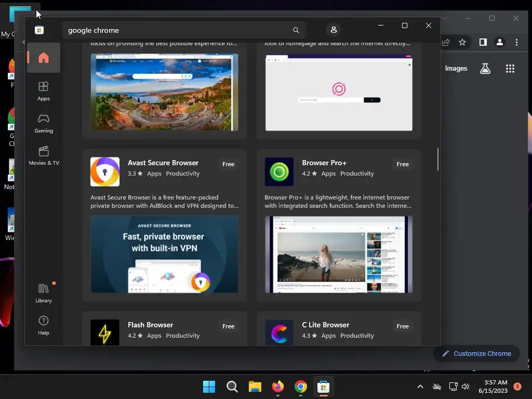Focus the 'google chrome' search field
This screenshot has height=399, width=532.
(183, 30)
